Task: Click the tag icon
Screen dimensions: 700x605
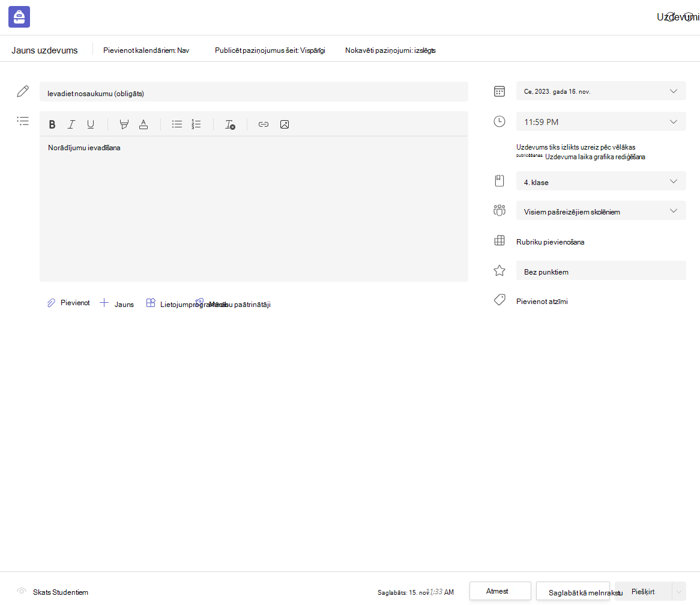Action: (499, 300)
